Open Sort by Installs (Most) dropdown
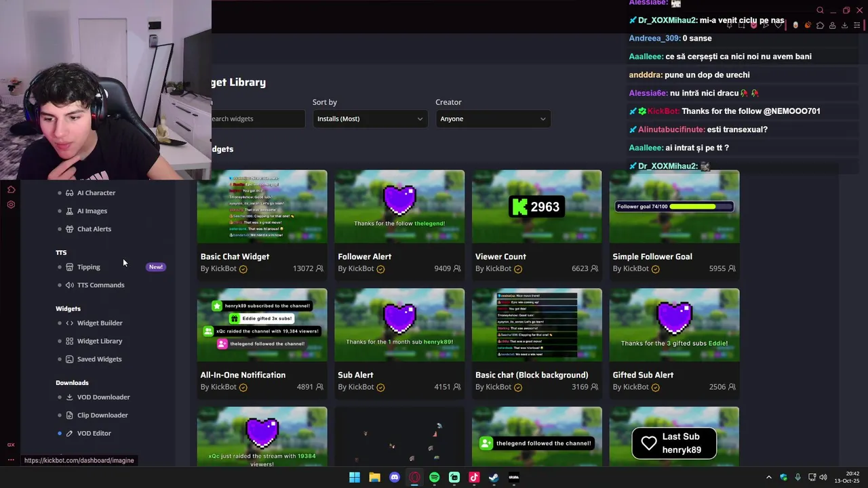 pos(370,119)
